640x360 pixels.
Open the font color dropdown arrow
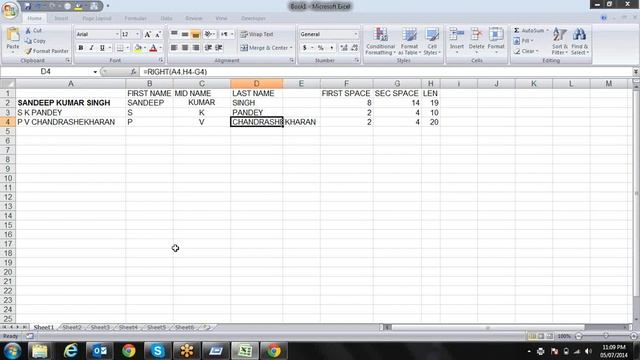pyautogui.click(x=160, y=48)
